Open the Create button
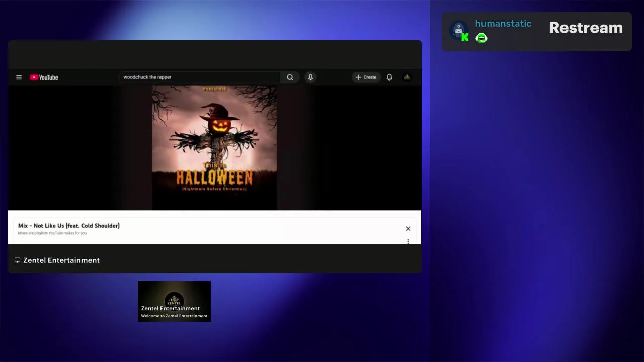Screen dimensions: 644x362 point(366,77)
